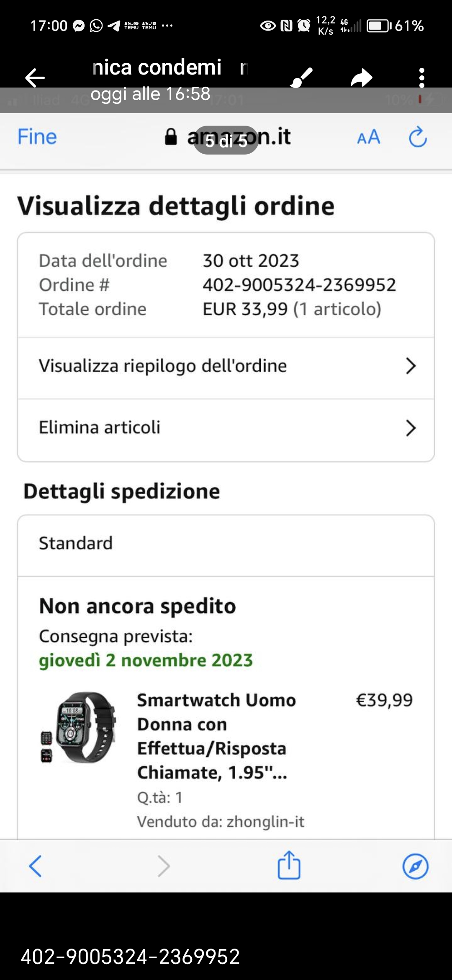Screen dimensions: 452x980
Task: Go back with the blue left chevron
Action: pos(35,866)
